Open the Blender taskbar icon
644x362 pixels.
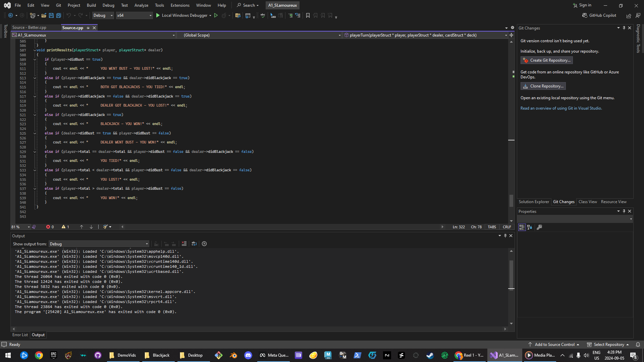pyautogui.click(x=233, y=355)
